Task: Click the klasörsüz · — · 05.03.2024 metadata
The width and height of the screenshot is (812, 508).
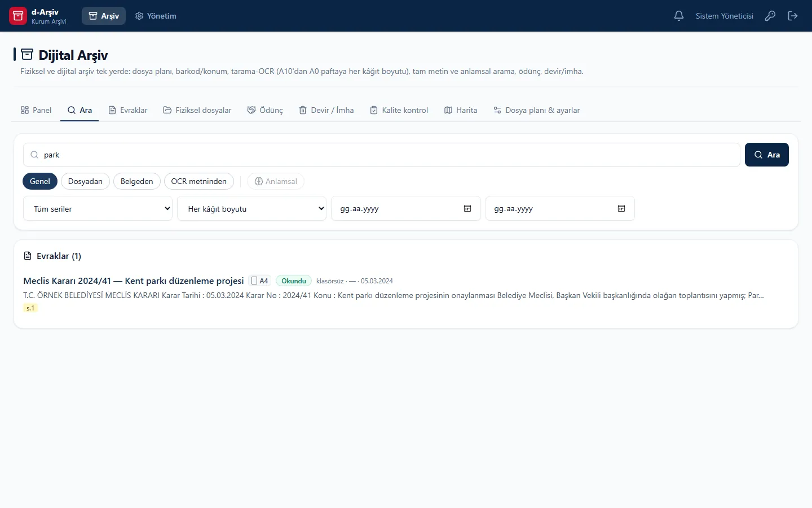Action: click(x=355, y=281)
